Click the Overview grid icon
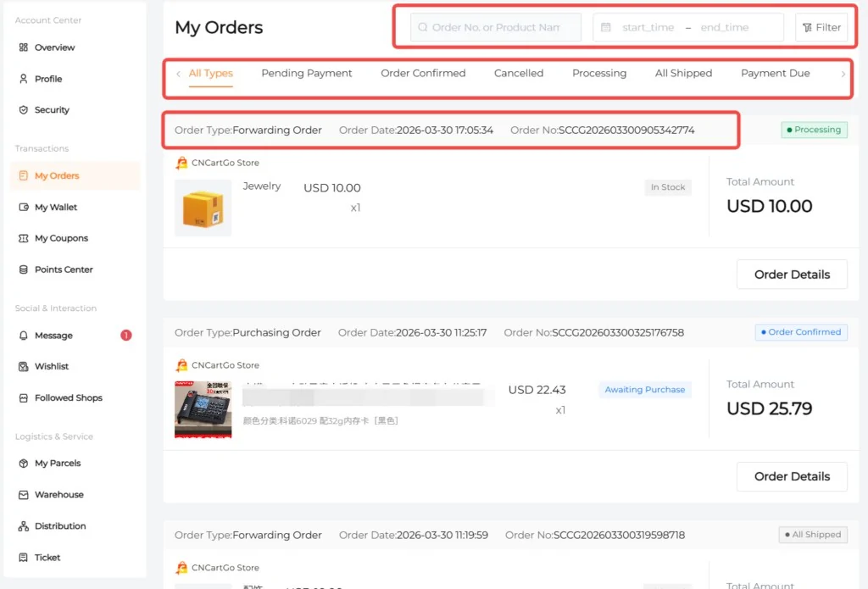The image size is (868, 589). click(23, 47)
